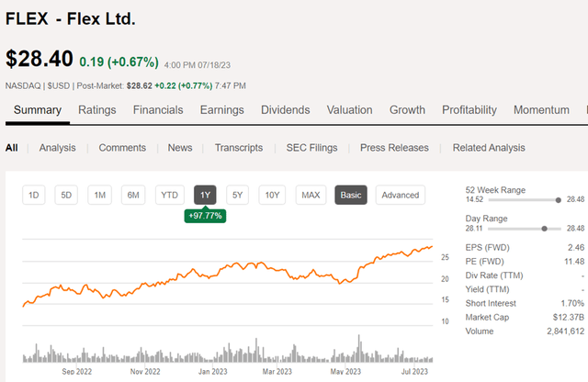Select Basic chart mode
The width and height of the screenshot is (588, 382).
point(351,195)
